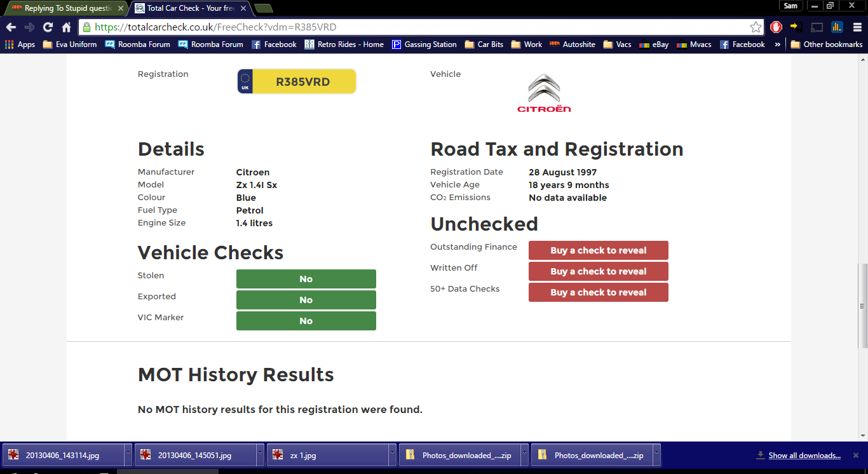This screenshot has width=868, height=474.
Task: Open the browser home page icon
Action: (66, 27)
